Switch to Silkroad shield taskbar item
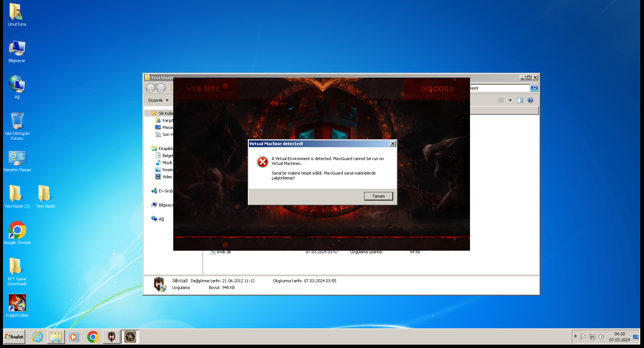644x348 pixels. coord(111,337)
